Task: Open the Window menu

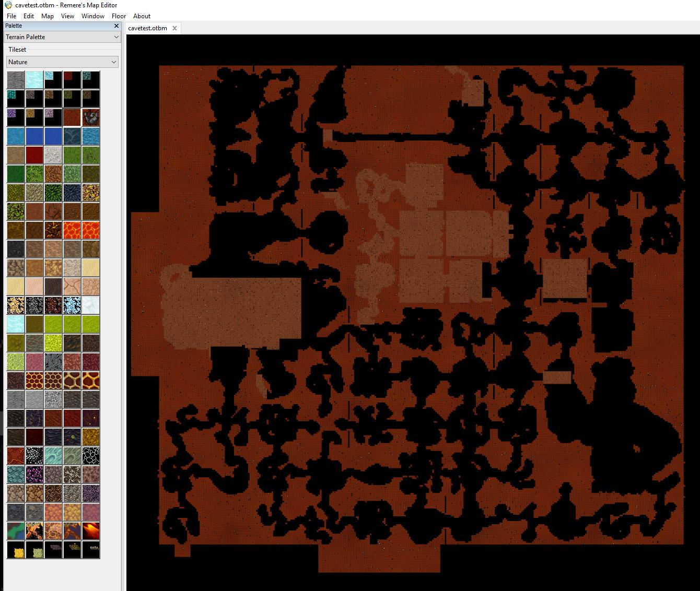Action: (x=93, y=16)
